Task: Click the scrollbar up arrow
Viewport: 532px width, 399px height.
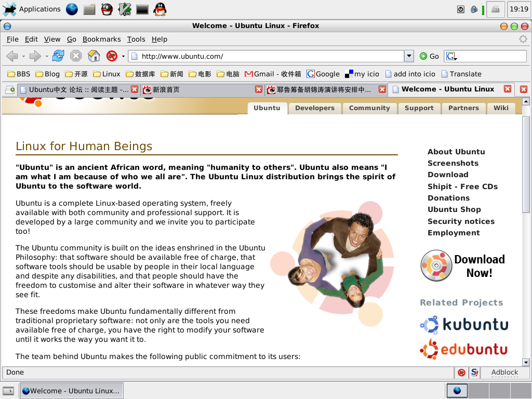Action: click(526, 101)
